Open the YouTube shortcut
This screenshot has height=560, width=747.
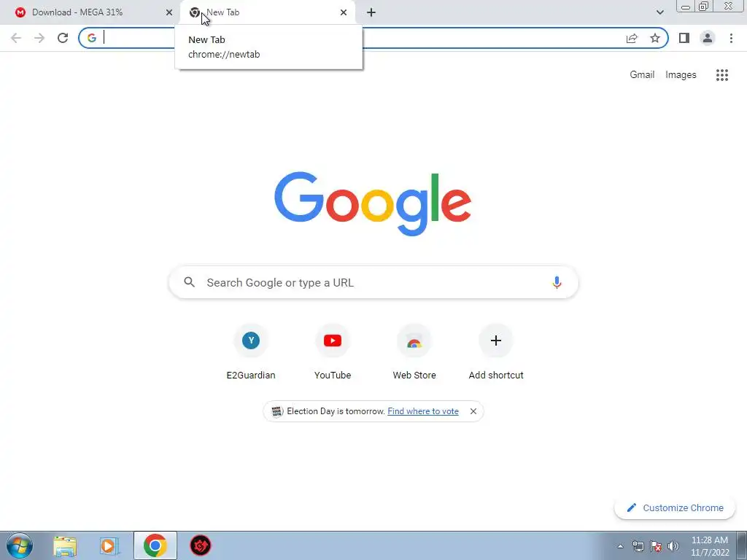[x=333, y=351]
